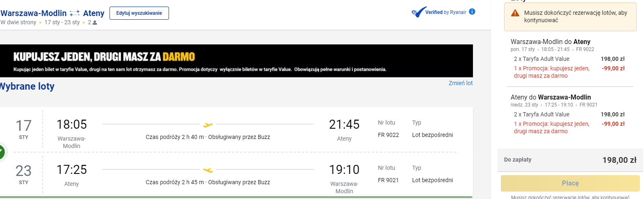Image resolution: width=644 pixels, height=199 pixels.
Task: Click the passenger icon beside the number 2
Action: click(x=95, y=23)
